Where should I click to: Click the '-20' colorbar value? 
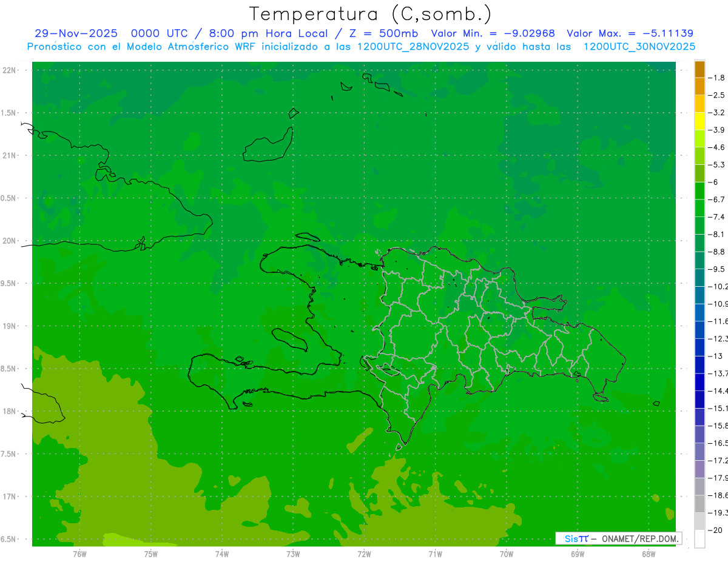716,530
